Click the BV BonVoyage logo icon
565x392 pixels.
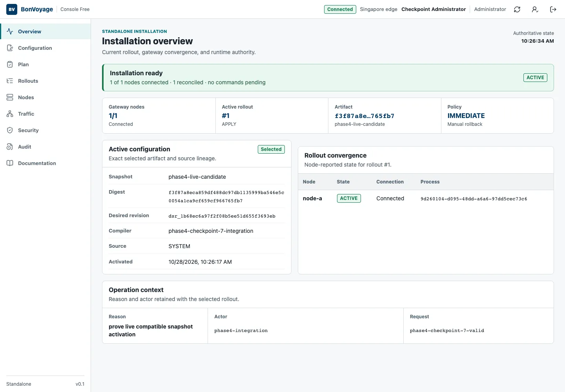(12, 9)
